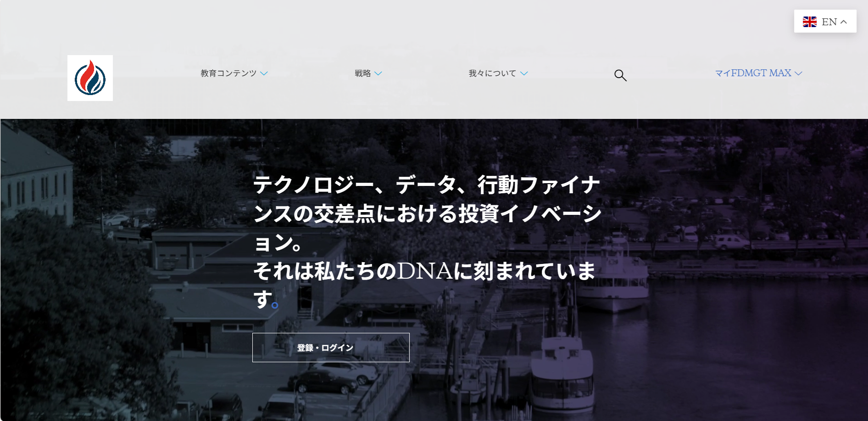Expand the arrow next to 戦略

point(378,73)
